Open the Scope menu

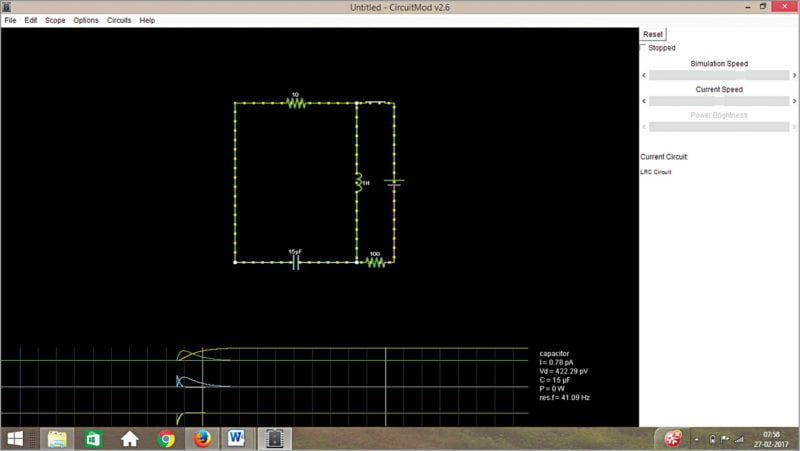pyautogui.click(x=55, y=20)
